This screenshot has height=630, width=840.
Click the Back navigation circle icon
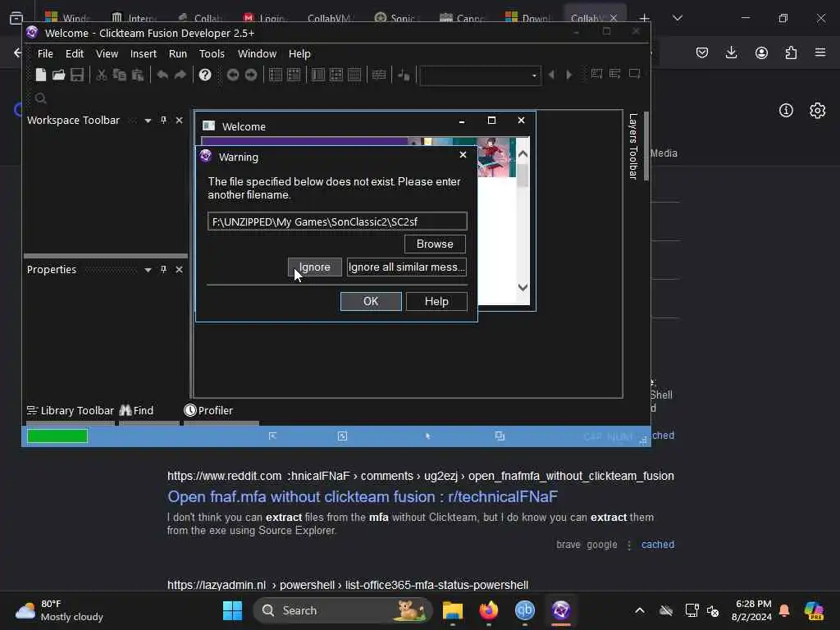(x=232, y=75)
